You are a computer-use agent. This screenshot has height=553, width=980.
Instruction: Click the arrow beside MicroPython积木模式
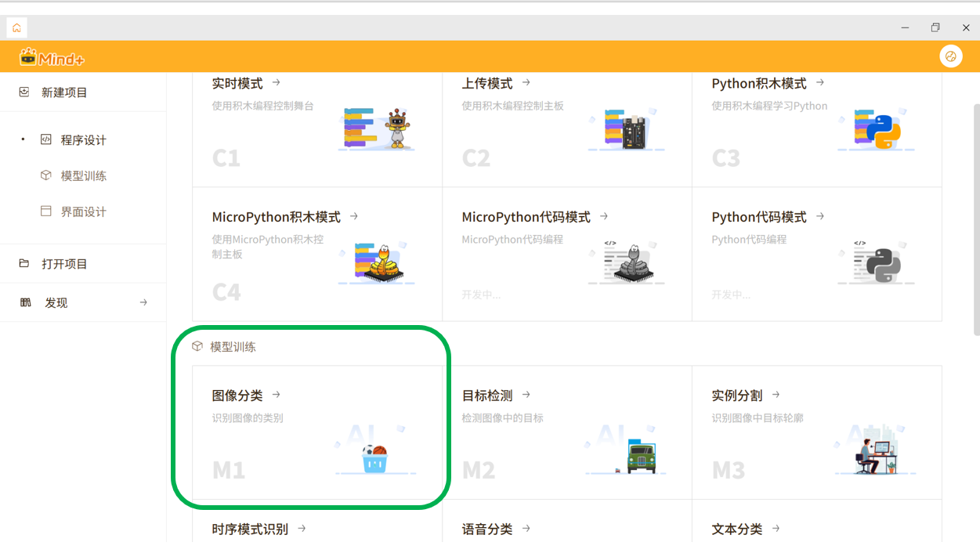(354, 216)
